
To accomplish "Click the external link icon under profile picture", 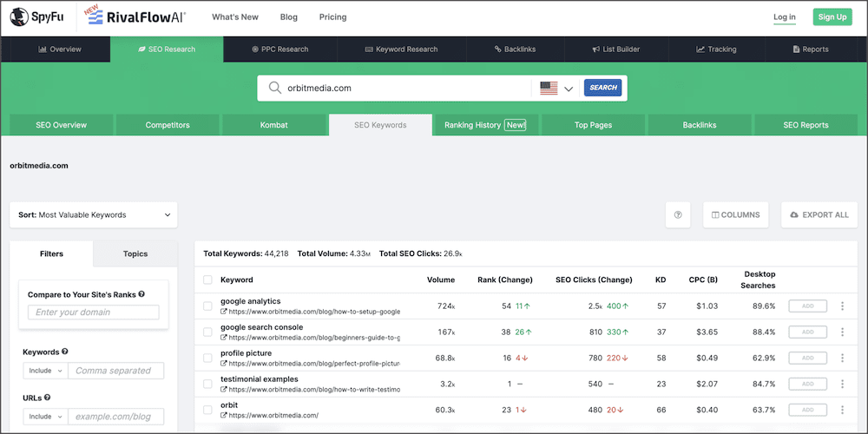I will point(224,364).
